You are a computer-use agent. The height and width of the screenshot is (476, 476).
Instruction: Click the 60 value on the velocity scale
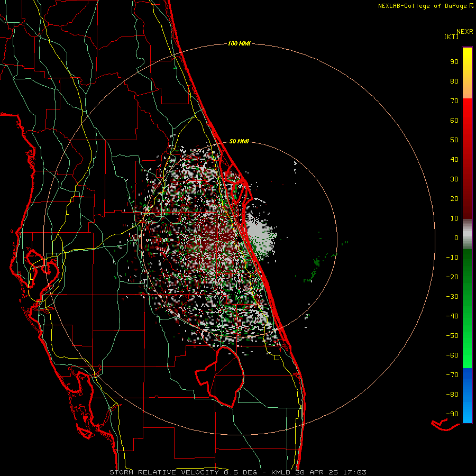pos(454,121)
